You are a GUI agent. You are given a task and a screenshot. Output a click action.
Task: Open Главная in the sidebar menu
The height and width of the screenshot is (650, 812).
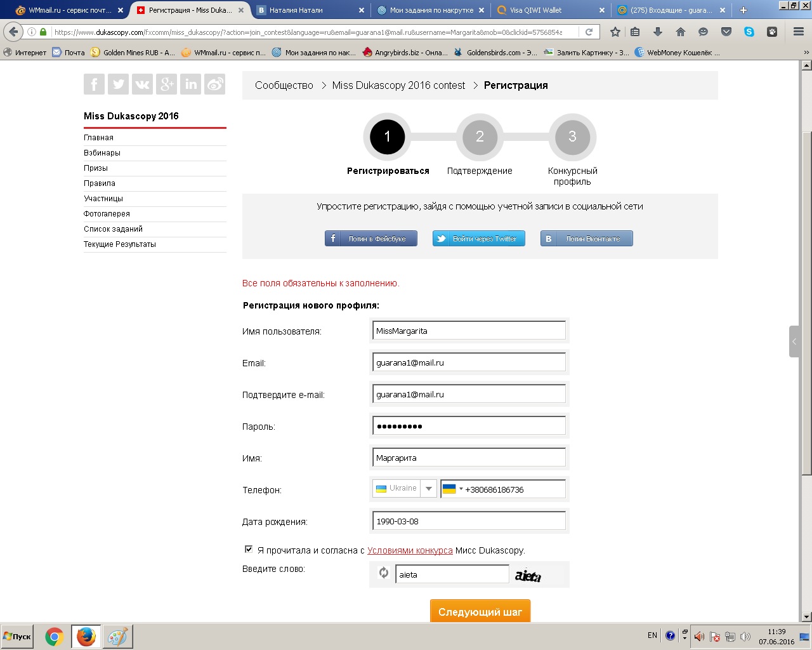coord(98,137)
